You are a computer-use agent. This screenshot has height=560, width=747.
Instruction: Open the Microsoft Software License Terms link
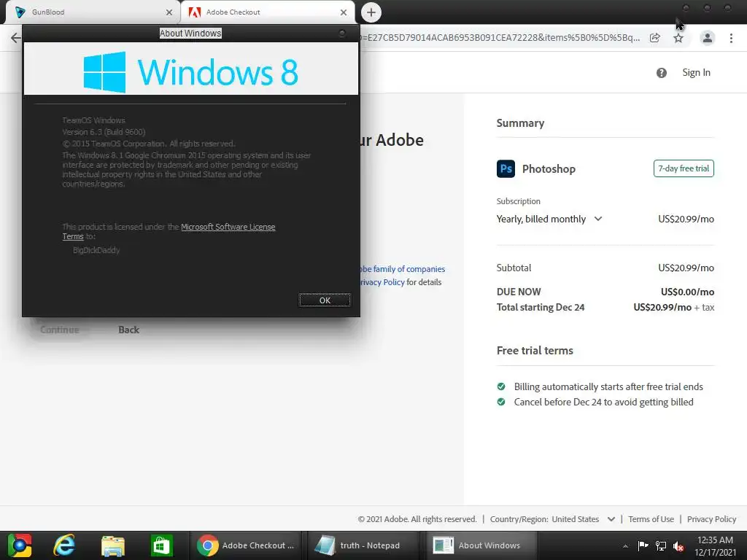pos(228,227)
